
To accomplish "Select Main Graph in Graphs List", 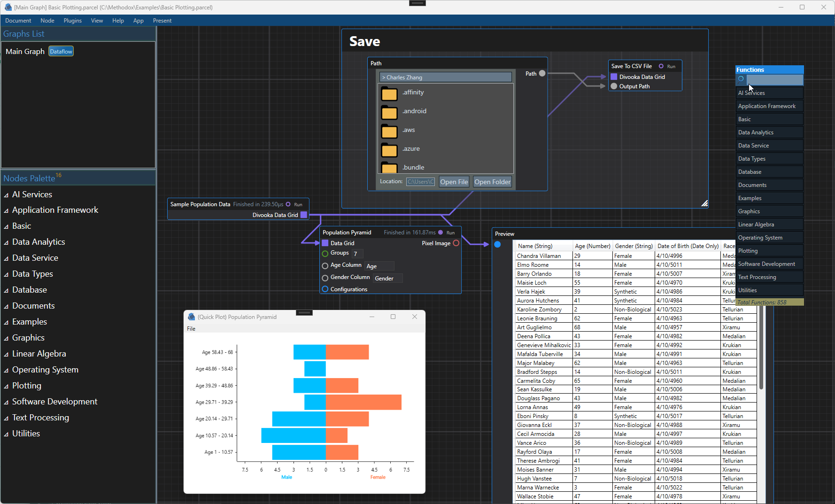I will pyautogui.click(x=25, y=52).
